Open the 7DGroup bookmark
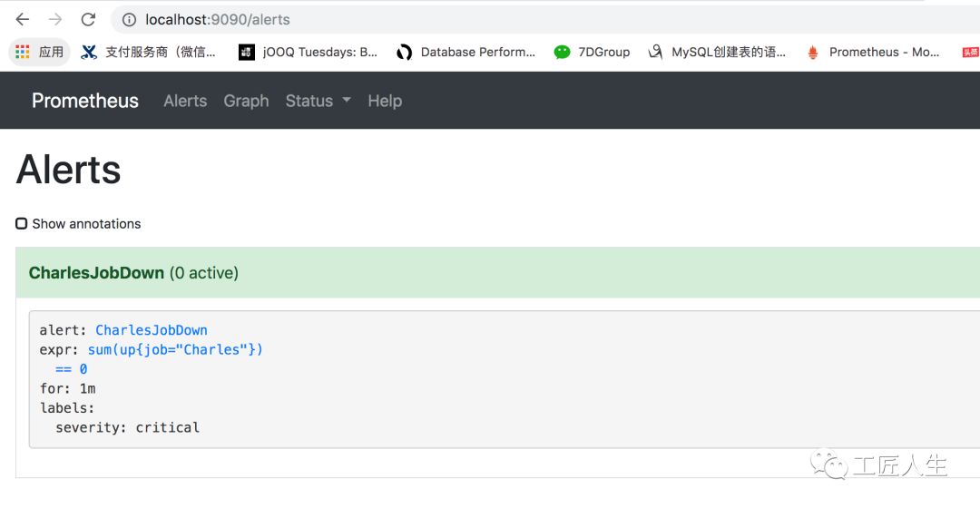The height and width of the screenshot is (508, 980). [x=593, y=52]
